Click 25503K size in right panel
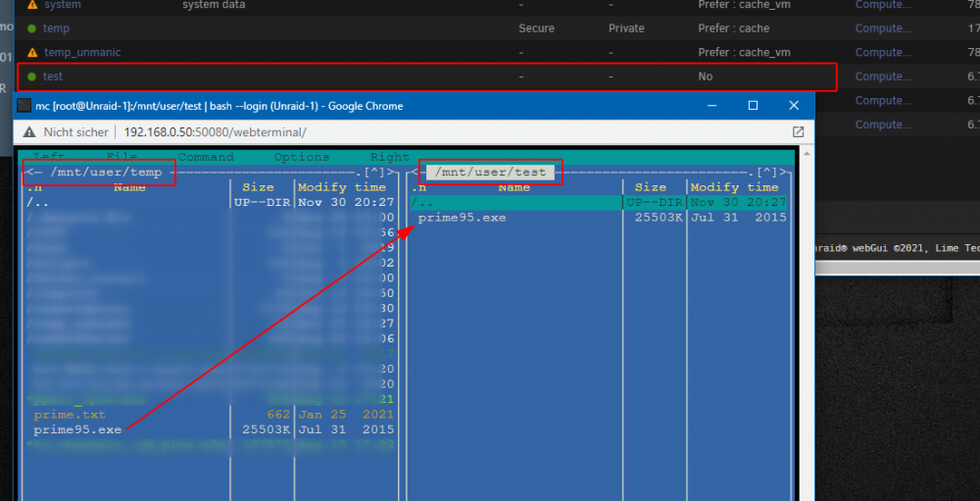 click(x=659, y=218)
